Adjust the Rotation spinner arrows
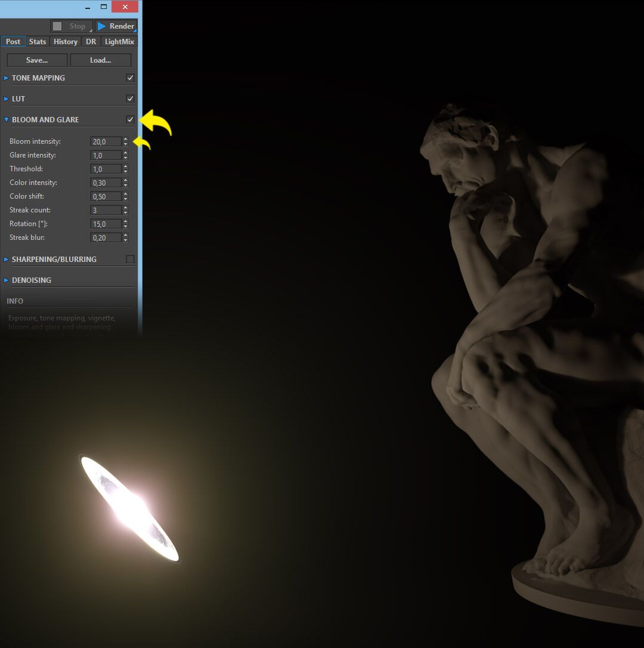This screenshot has height=648, width=644. click(126, 224)
